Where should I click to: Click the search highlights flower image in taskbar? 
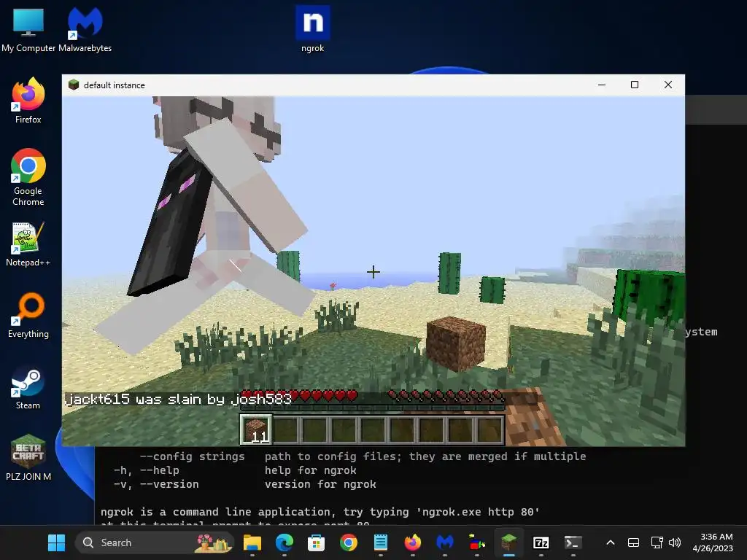[x=213, y=542]
